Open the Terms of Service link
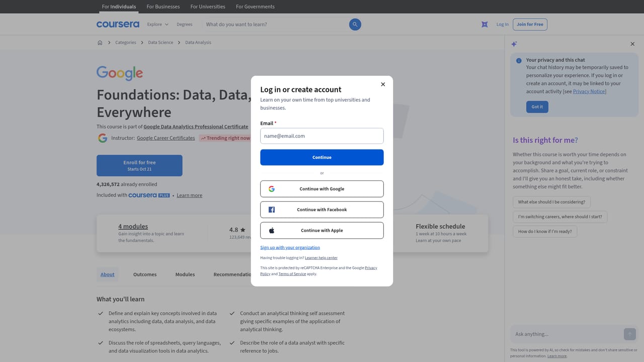The height and width of the screenshot is (362, 644). [x=292, y=274]
